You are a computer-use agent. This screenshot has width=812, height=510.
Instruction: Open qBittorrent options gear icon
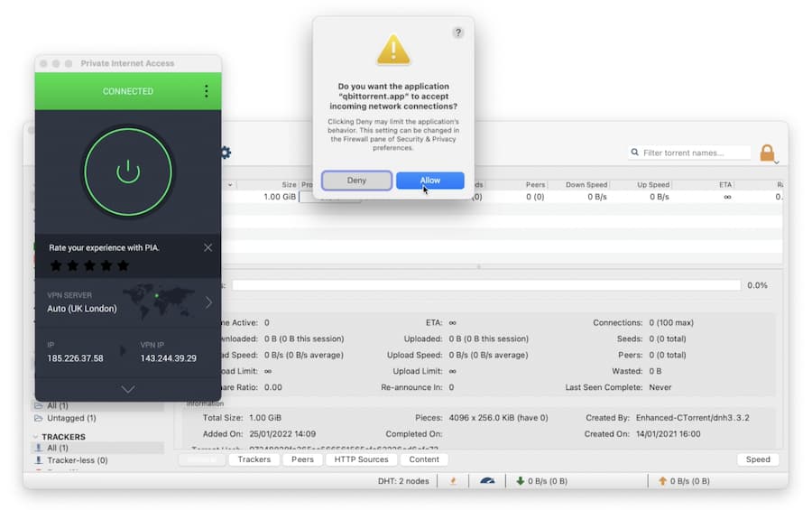click(226, 153)
